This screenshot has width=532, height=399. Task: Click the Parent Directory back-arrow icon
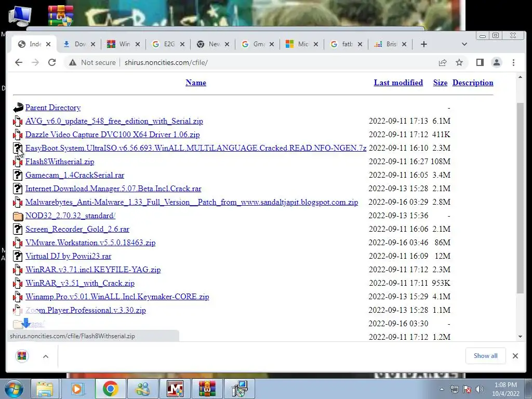pos(18,108)
